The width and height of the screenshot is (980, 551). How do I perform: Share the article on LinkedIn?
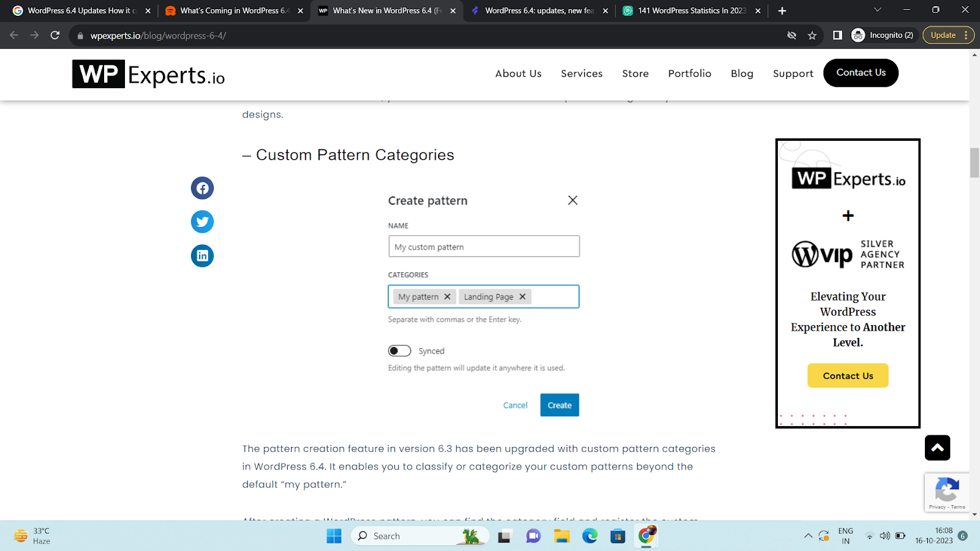tap(202, 256)
